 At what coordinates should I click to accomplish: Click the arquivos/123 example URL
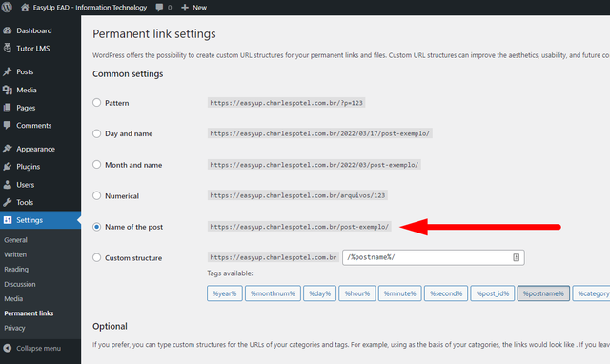297,195
